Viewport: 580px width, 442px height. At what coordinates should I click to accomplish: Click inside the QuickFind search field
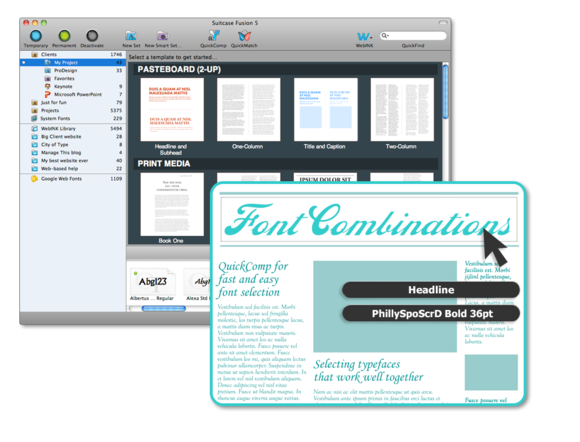[413, 36]
